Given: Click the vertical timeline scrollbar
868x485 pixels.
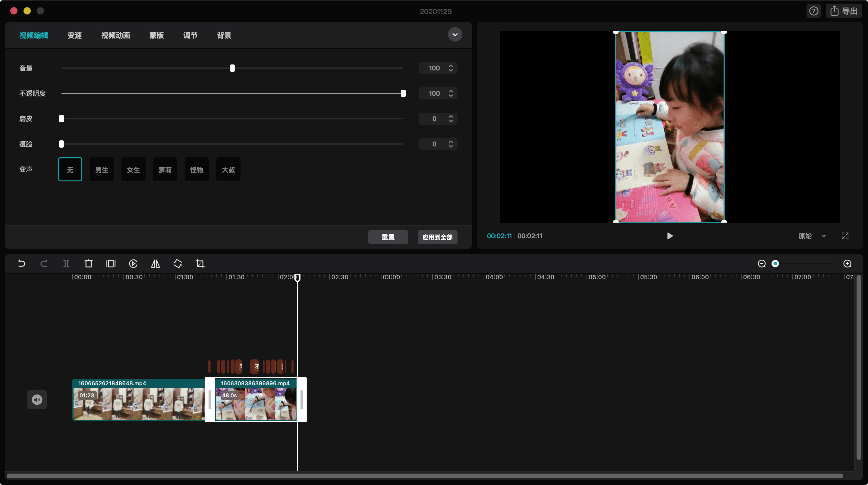Looking at the screenshot, I should pos(859,367).
